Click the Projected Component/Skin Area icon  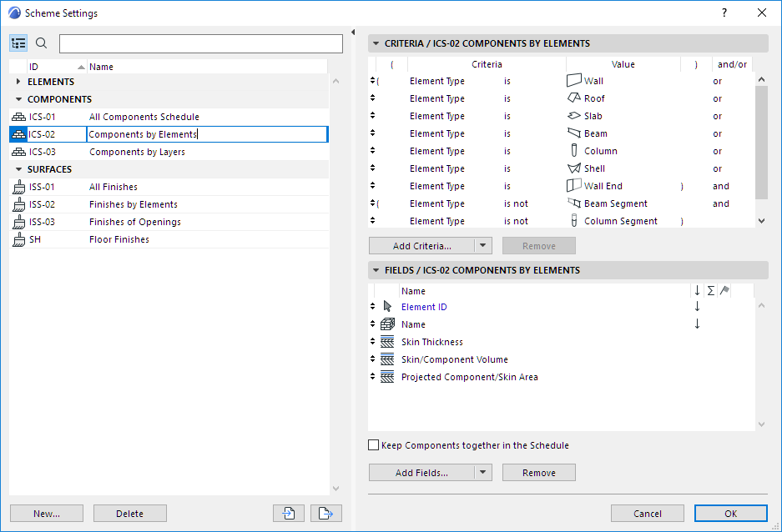(387, 377)
